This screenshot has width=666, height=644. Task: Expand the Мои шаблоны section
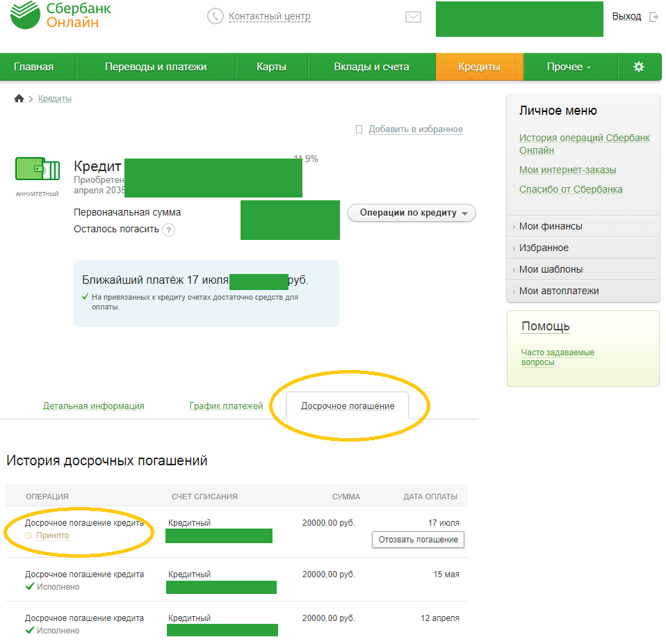[x=551, y=269]
